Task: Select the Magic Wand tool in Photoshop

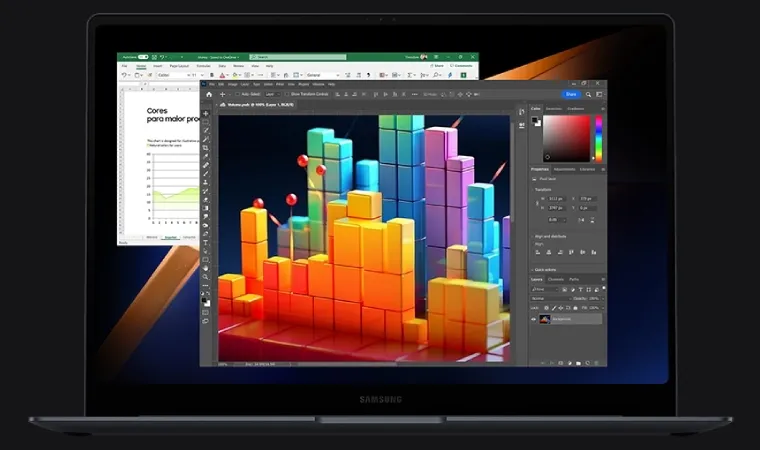Action: (206, 139)
